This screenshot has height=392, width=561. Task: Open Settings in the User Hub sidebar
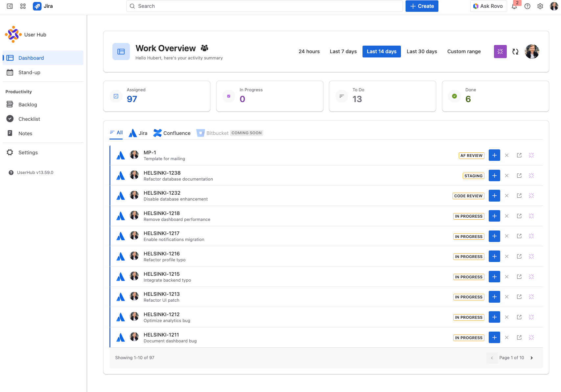pos(43,152)
